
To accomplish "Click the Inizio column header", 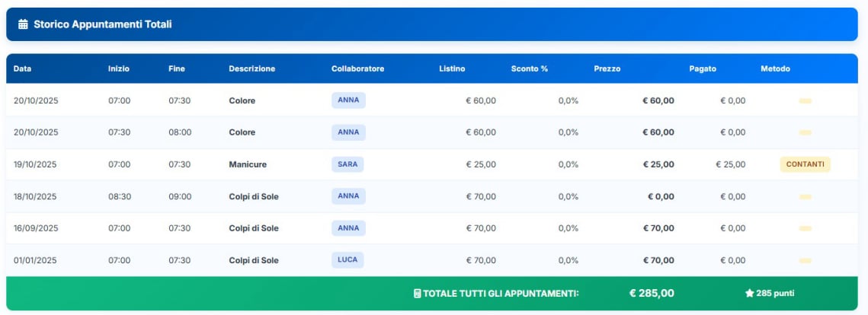I will (119, 68).
